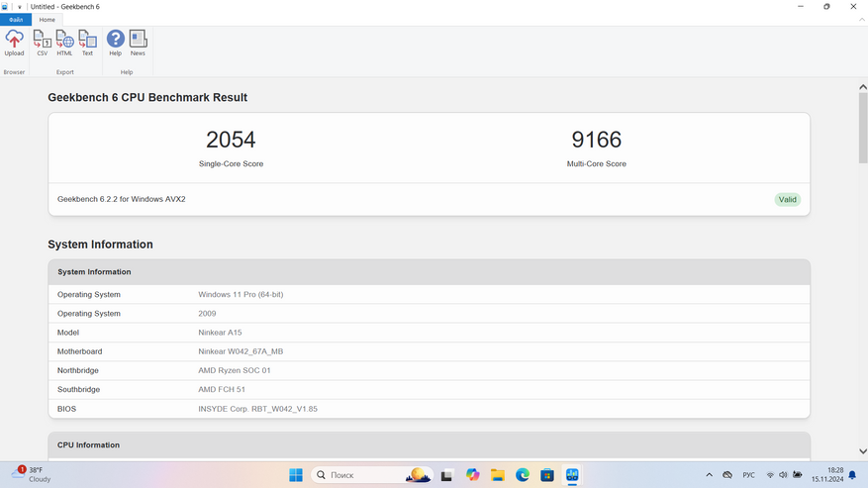868x488 pixels.
Task: Click the Ninkear W042_67A_MB motherboard value
Action: (x=241, y=351)
